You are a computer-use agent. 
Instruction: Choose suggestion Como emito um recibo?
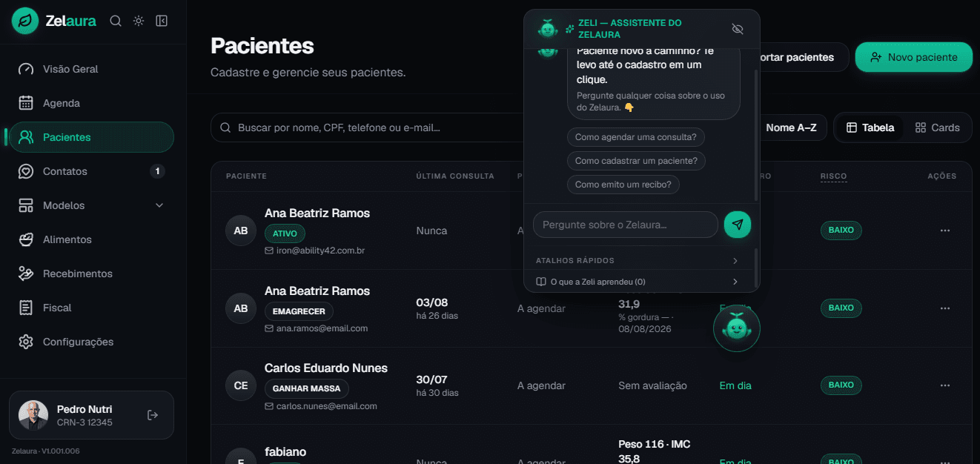point(623,184)
